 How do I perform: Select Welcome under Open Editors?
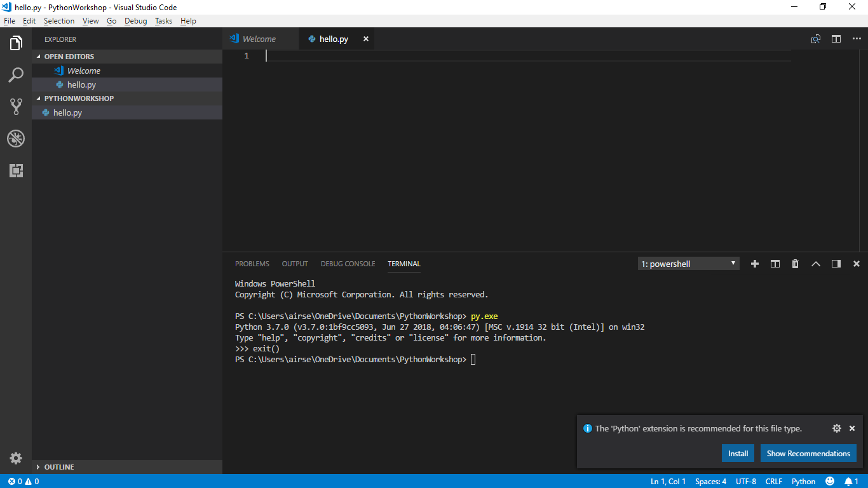pyautogui.click(x=127, y=71)
